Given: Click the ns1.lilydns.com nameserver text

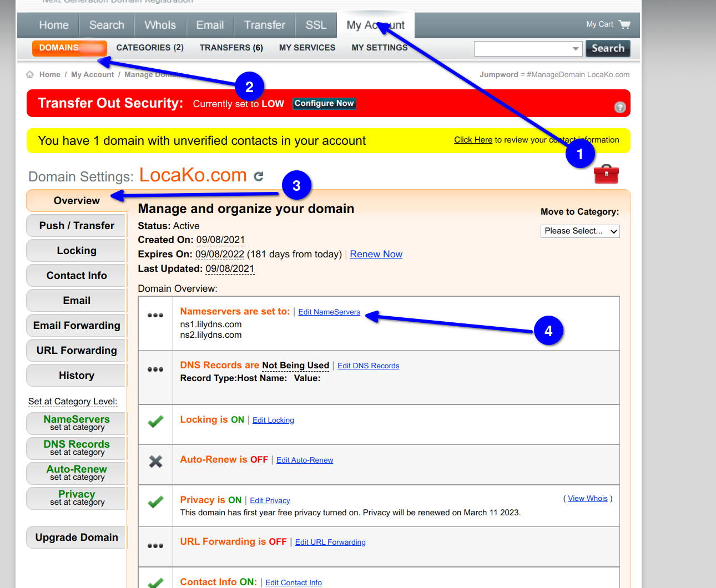Looking at the screenshot, I should (x=211, y=324).
